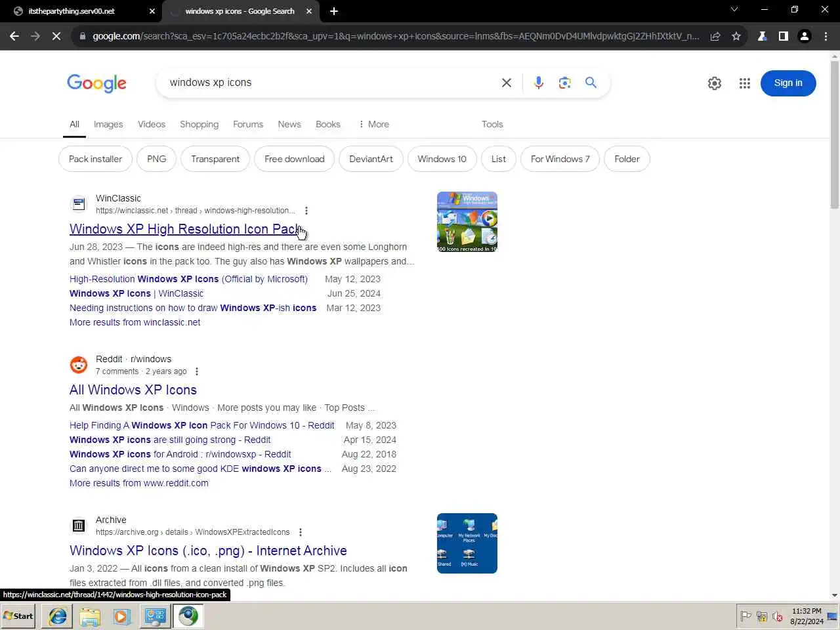Screen dimensions: 840x630
Task: Open Windows XP icons for Android link
Action: 180,454
